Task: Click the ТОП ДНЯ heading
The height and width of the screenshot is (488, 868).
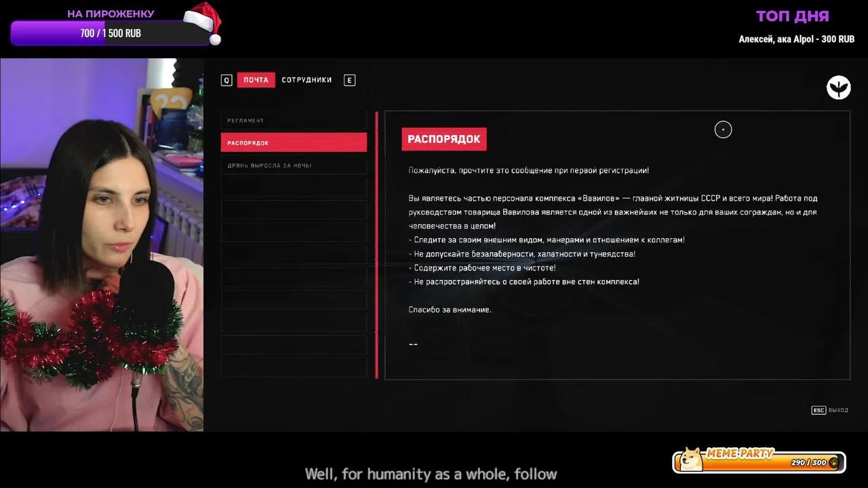Action: pyautogui.click(x=792, y=16)
